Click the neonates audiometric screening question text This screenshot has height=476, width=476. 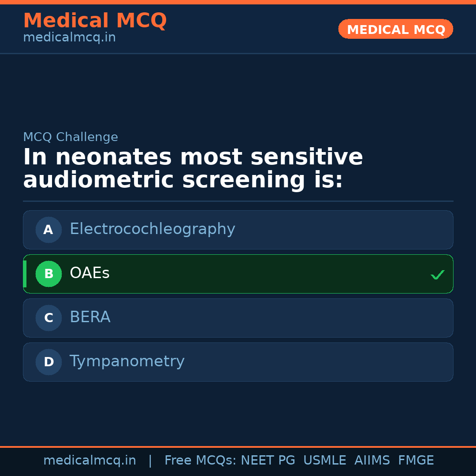[193, 169]
